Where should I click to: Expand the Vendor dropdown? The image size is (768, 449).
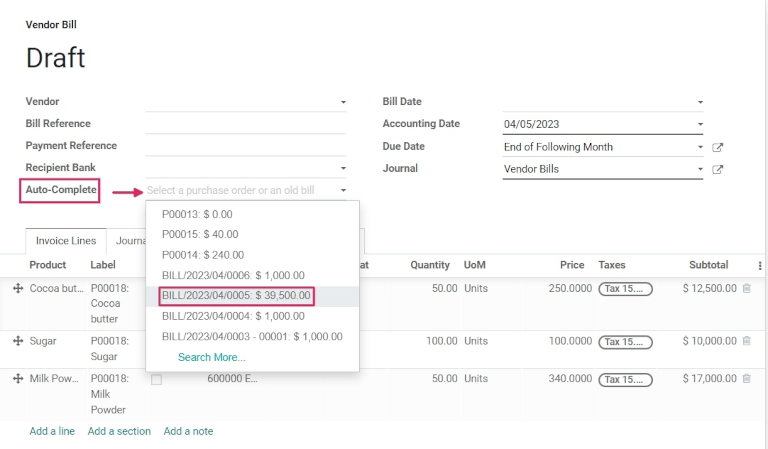click(x=343, y=102)
